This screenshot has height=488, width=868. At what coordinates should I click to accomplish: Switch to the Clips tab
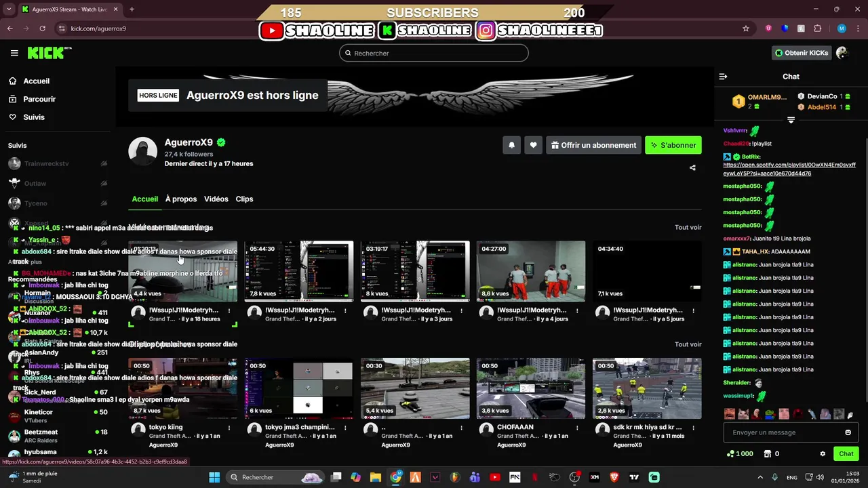pyautogui.click(x=244, y=199)
